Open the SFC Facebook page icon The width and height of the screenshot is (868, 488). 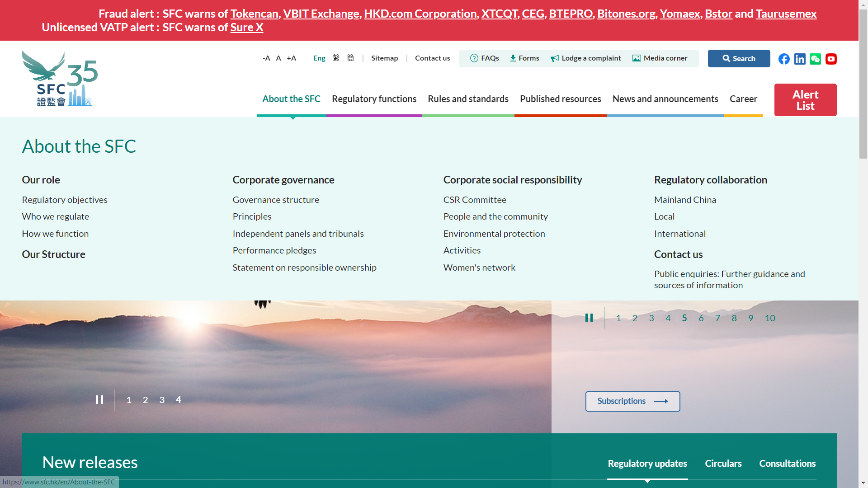coord(784,59)
